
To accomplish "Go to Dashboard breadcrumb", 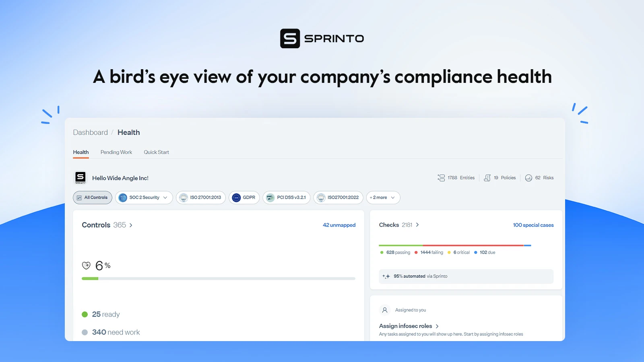I will click(x=91, y=132).
